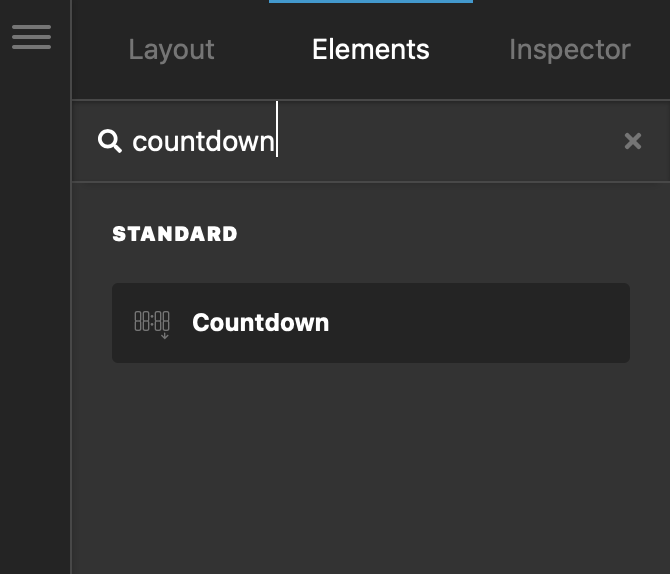Click the empty area below Countdown result
The image size is (670, 574).
[371, 468]
